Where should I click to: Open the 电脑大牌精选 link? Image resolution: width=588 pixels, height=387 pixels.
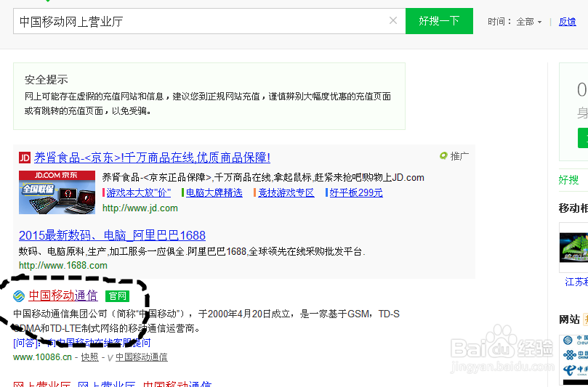pos(214,192)
